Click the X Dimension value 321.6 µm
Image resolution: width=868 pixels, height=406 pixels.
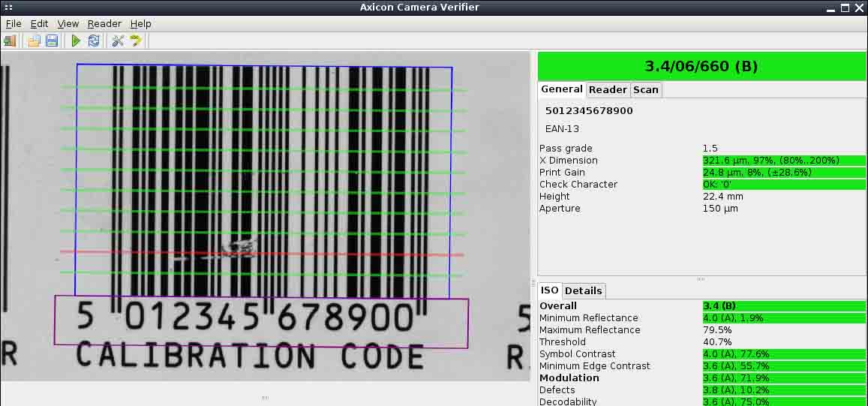(x=784, y=161)
